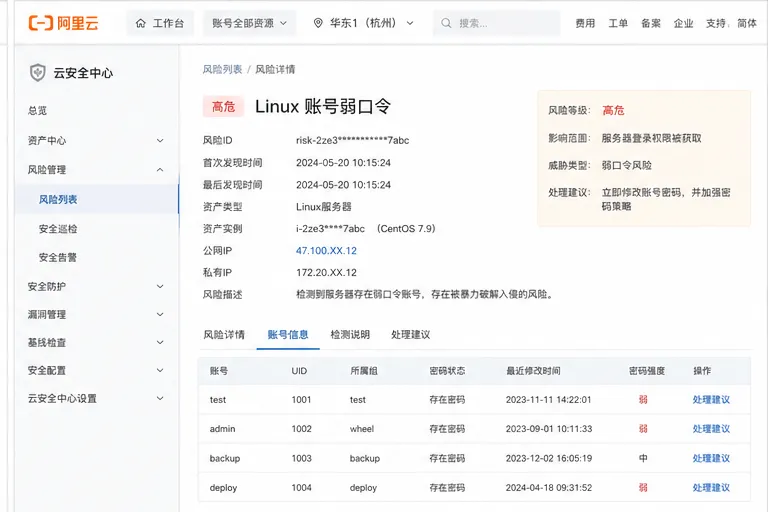Click 处理建议 for the test account

[x=711, y=399]
